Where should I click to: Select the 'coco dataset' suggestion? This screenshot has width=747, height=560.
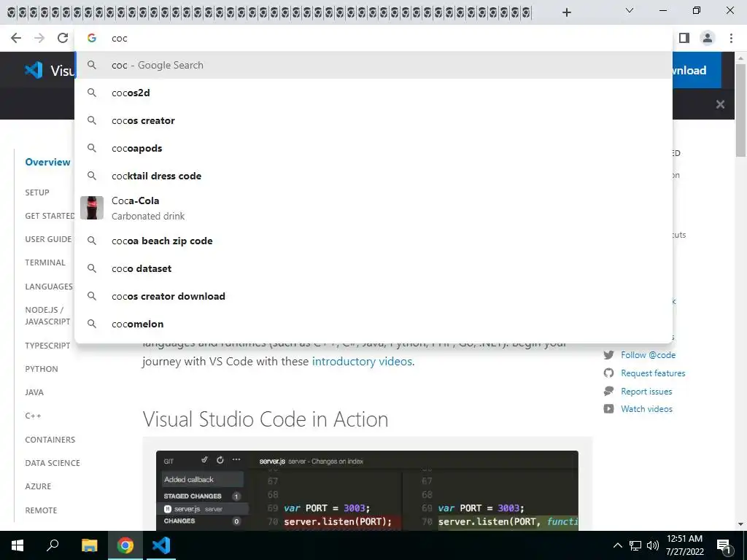[x=373, y=268]
